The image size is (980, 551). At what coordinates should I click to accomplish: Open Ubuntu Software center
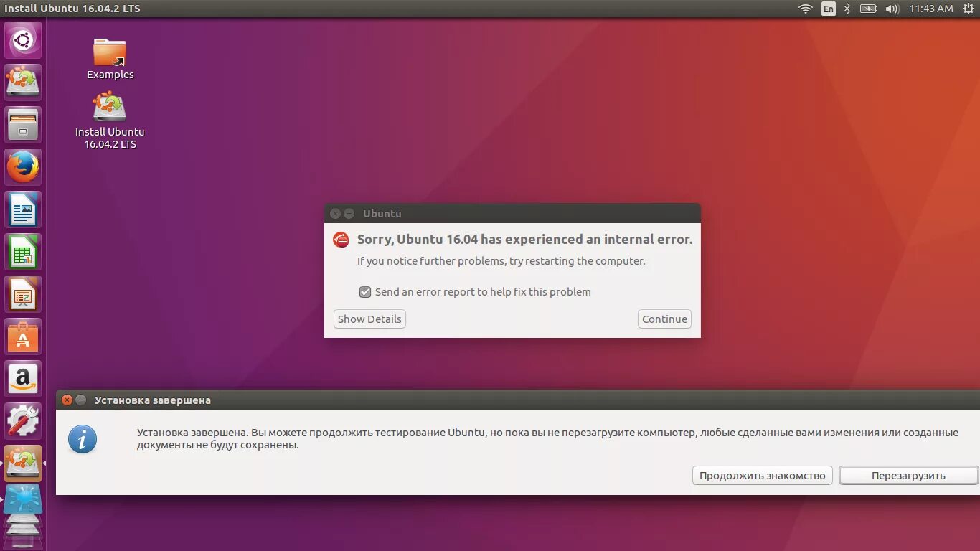pyautogui.click(x=23, y=336)
